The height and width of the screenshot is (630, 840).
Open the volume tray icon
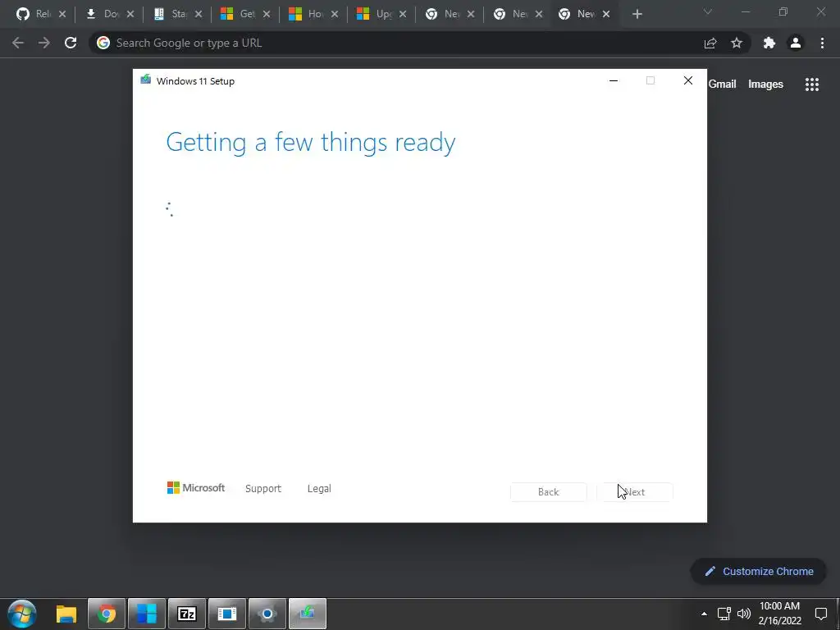pos(743,614)
